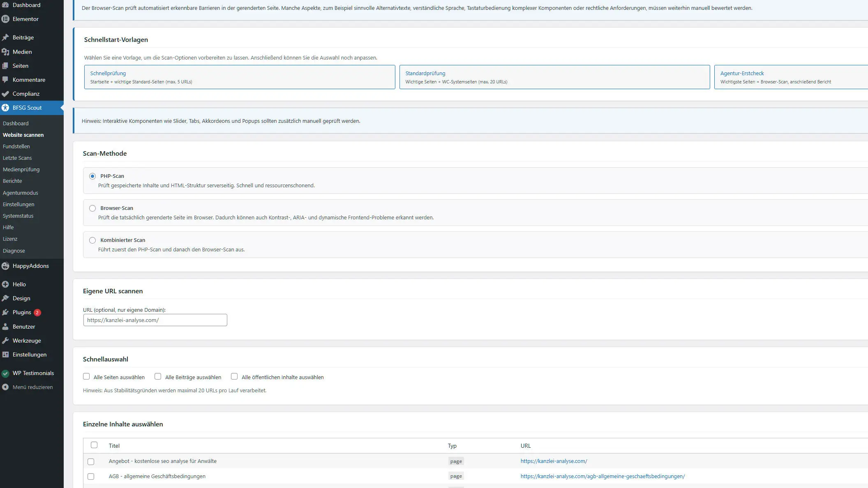
Task: Open BFSG Scout Einstellungen submenu item
Action: click(18, 204)
